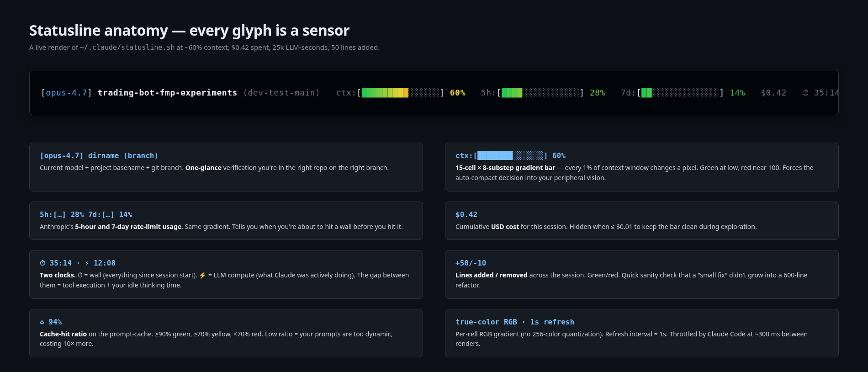Image resolution: width=868 pixels, height=372 pixels.
Task: Click the 7d rate-limit bar in the statusline
Action: coord(680,93)
